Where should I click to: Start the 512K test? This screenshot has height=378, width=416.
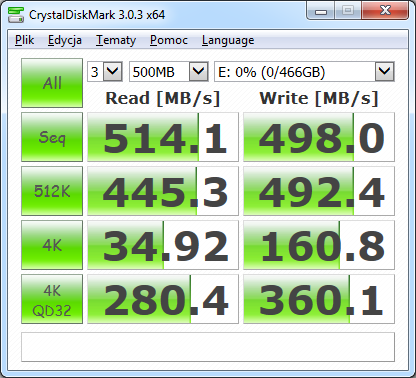coord(52,191)
